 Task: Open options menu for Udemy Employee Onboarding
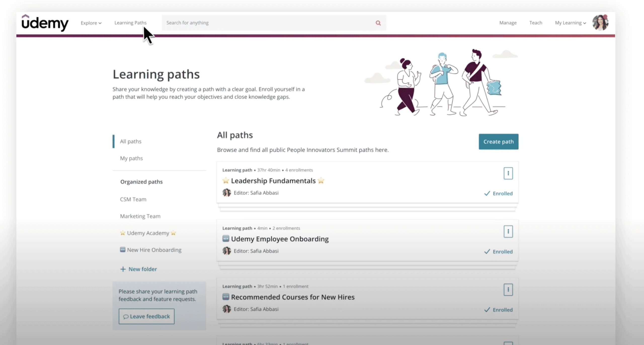[508, 231]
